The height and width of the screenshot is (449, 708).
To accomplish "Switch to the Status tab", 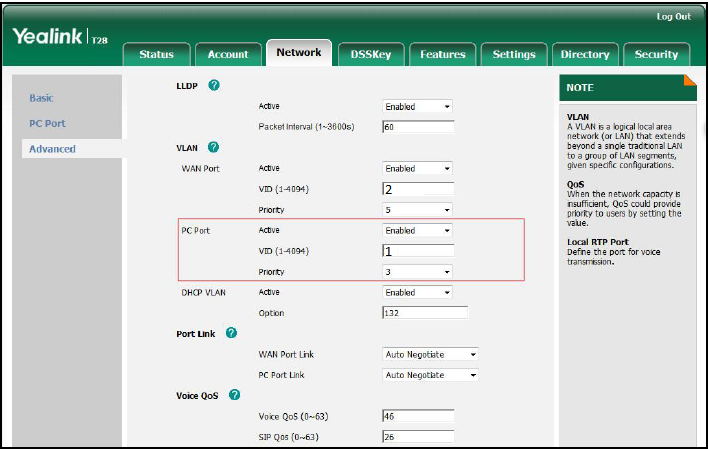I will (156, 54).
